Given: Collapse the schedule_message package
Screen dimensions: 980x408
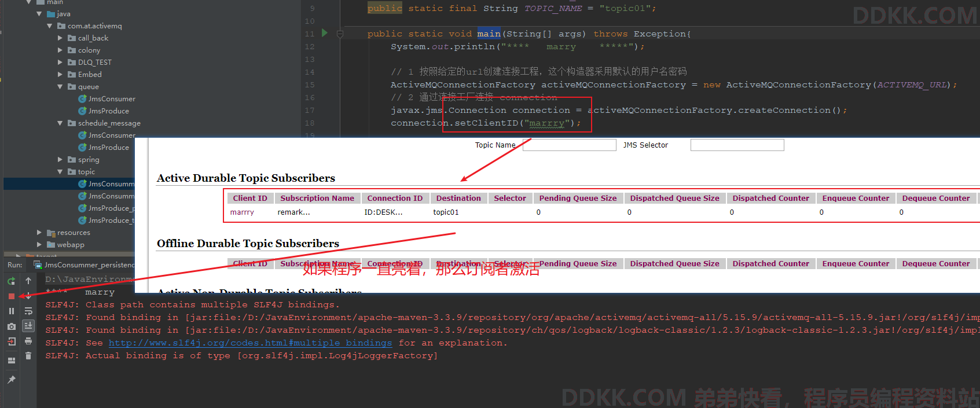Looking at the screenshot, I should pos(60,123).
